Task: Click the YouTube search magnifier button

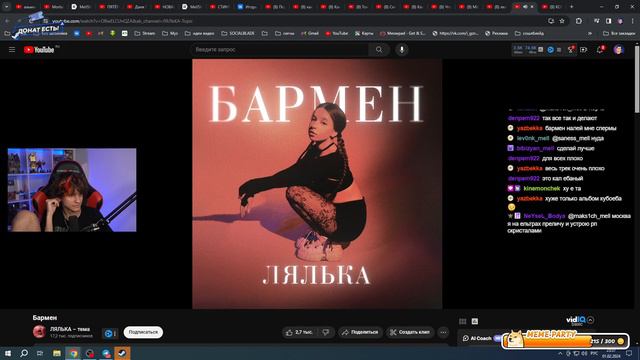Action: coord(379,49)
